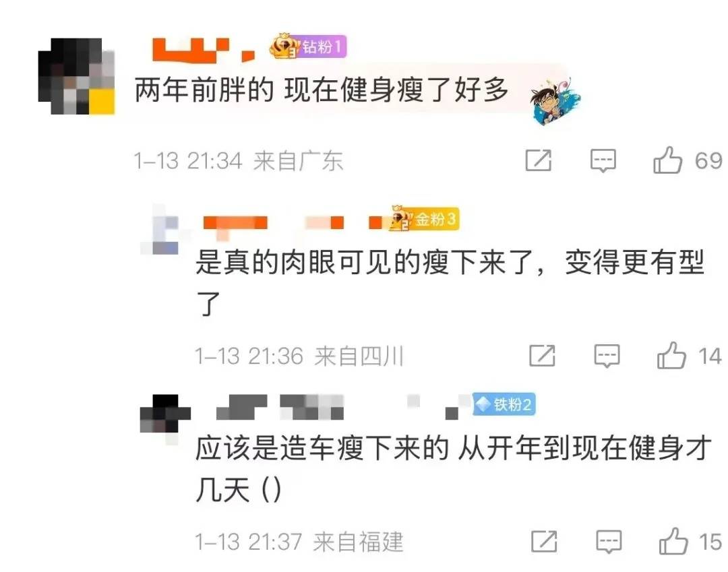Viewport: 728px width, 572px height.
Task: Like the comment from 广东
Action: (667, 160)
